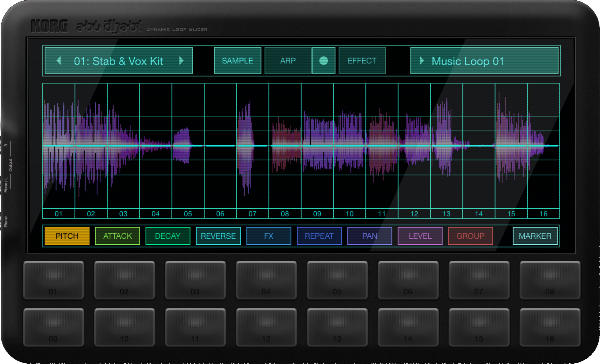Go to the previous kit using left arrow

click(x=59, y=61)
